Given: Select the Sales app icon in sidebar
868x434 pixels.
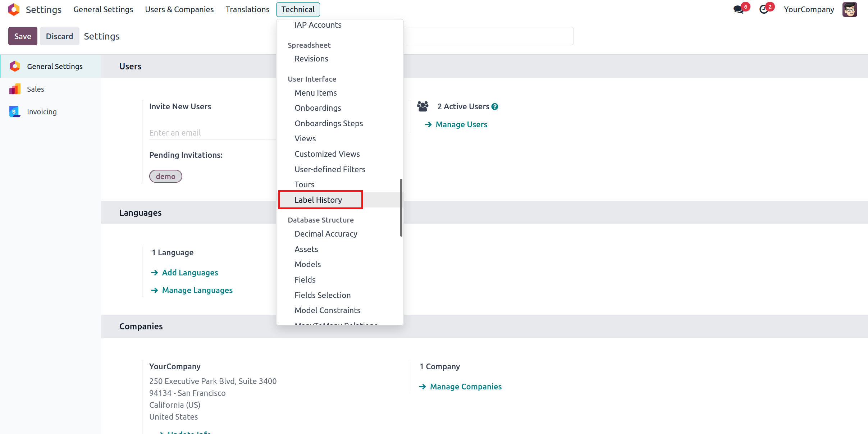Looking at the screenshot, I should pos(15,89).
